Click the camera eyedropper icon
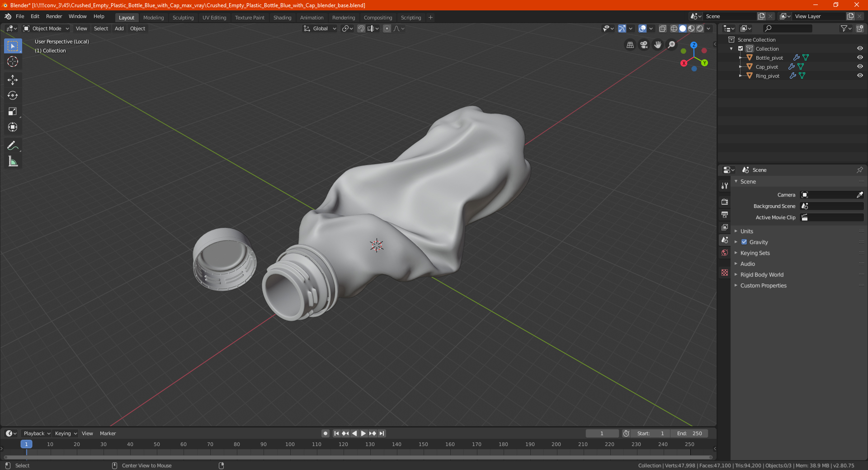Screen dimensions: 868x470 pyautogui.click(x=859, y=195)
